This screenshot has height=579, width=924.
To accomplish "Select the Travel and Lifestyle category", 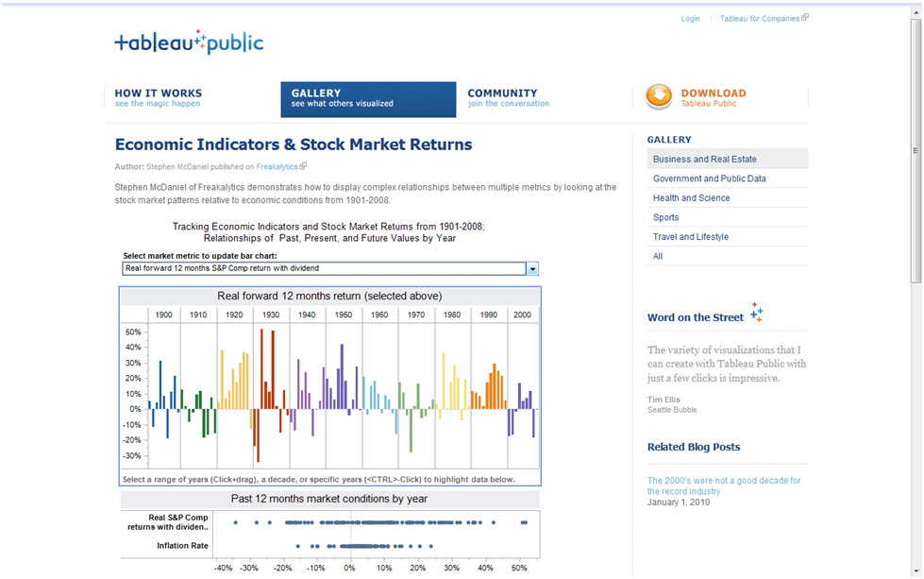I will (x=692, y=236).
